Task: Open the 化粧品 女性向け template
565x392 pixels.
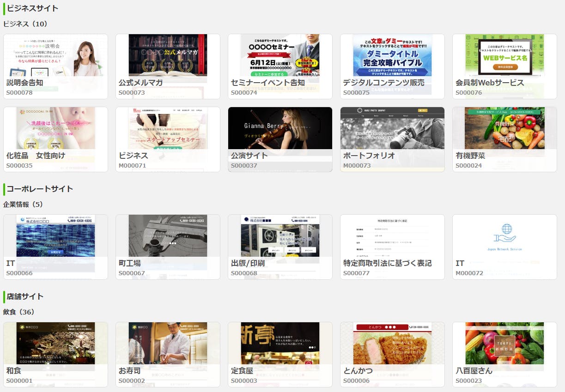Action: [x=55, y=139]
